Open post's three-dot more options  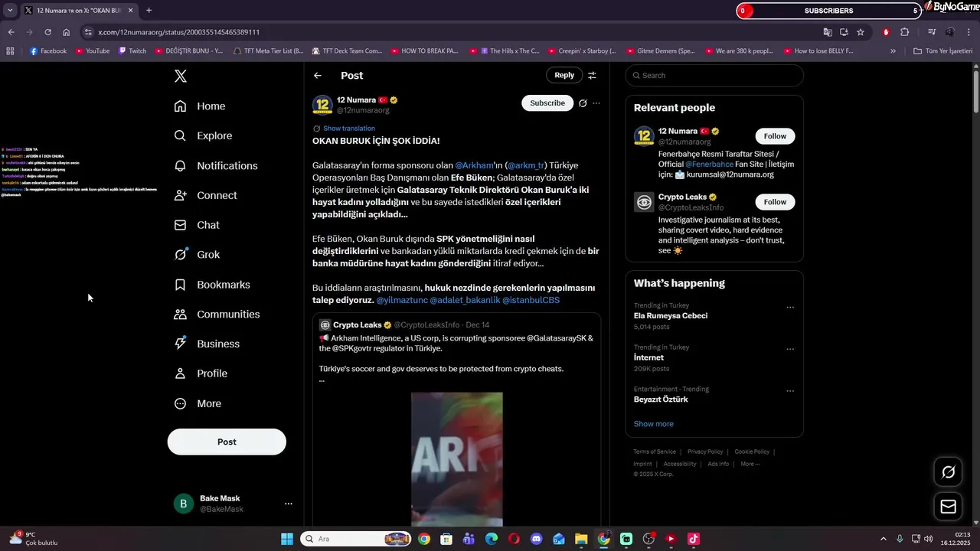coord(596,103)
